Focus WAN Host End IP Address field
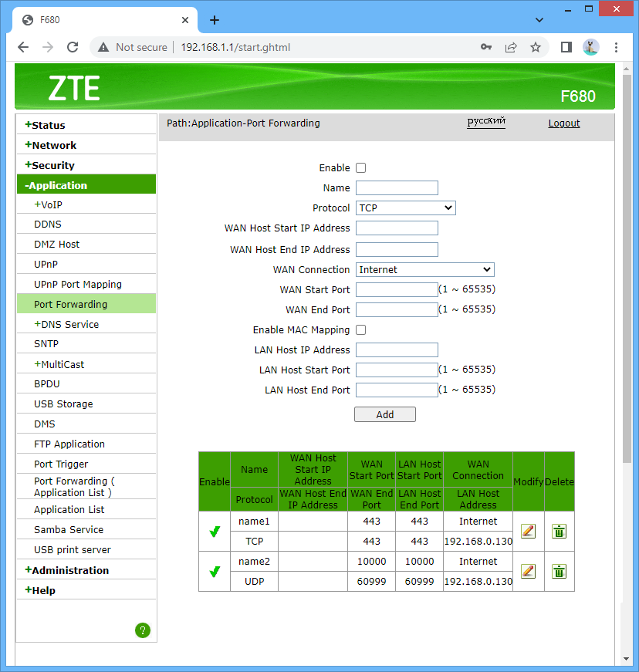 [397, 249]
